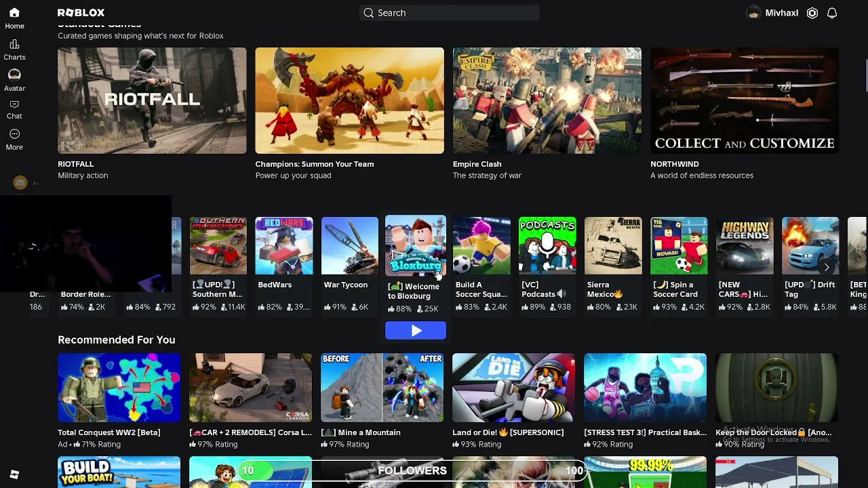Show next games with the carousel arrow
Image resolution: width=868 pixels, height=488 pixels.
point(827,268)
